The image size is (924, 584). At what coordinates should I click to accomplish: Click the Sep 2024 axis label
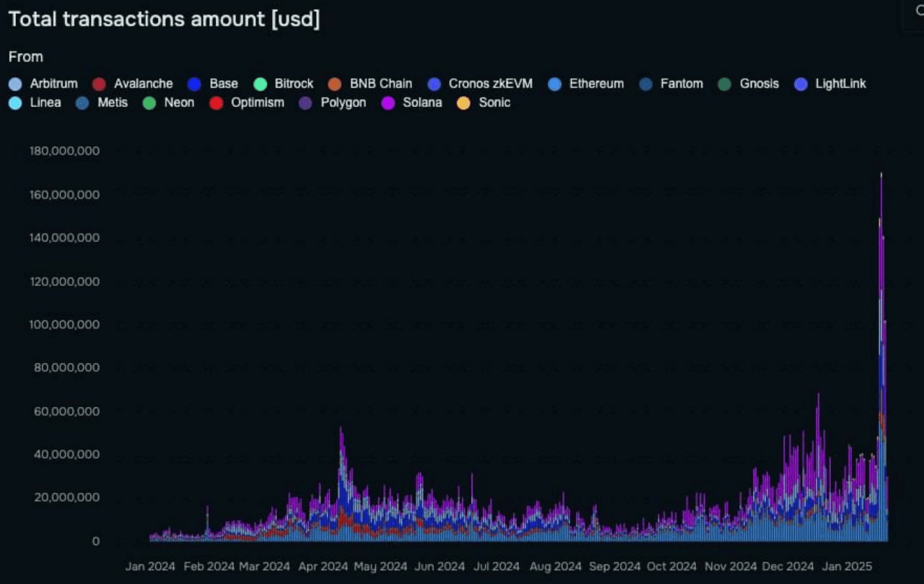point(615,567)
